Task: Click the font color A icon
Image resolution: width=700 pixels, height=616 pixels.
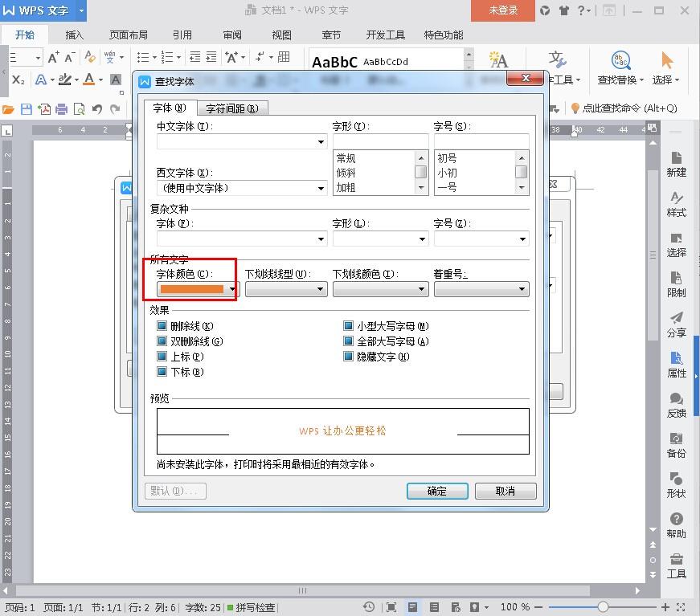Action: pyautogui.click(x=89, y=80)
